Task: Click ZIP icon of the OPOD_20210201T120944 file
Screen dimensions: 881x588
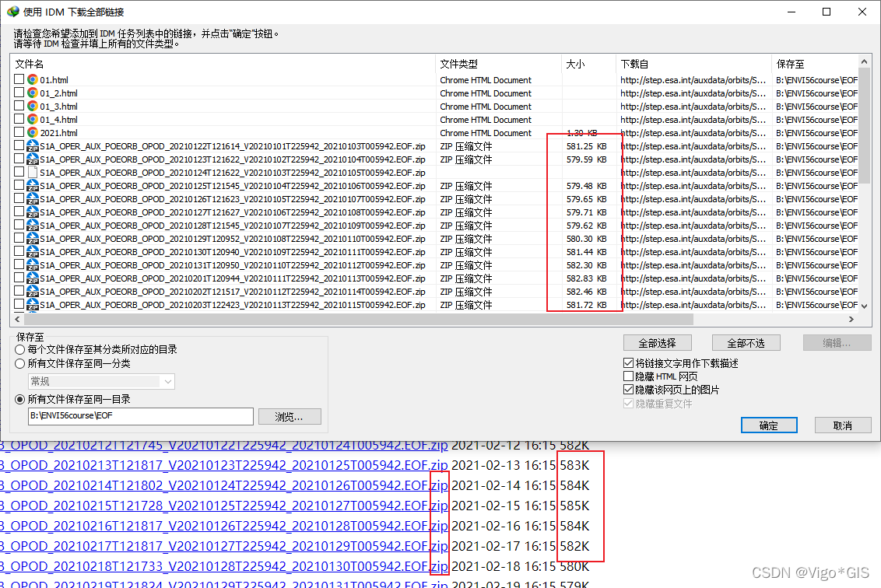Action: point(33,278)
